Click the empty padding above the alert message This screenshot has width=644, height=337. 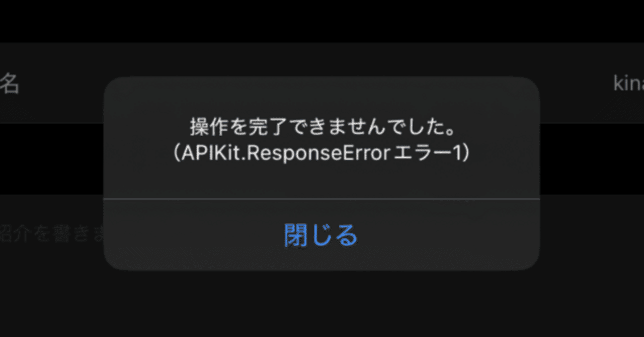click(321, 98)
